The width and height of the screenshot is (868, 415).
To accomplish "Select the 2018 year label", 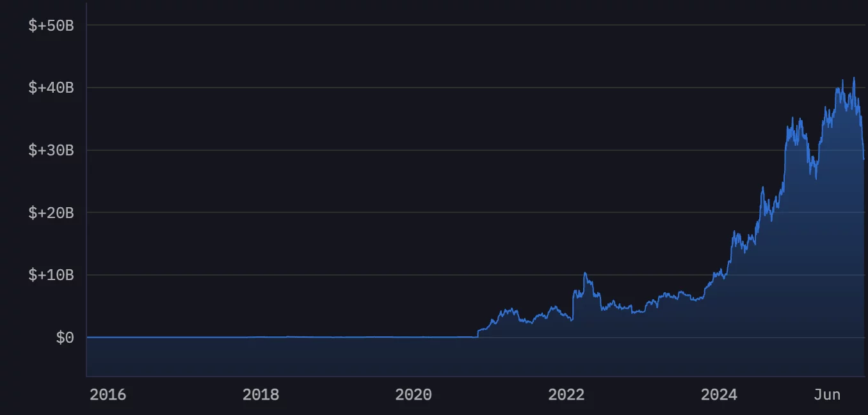I will pos(261,395).
